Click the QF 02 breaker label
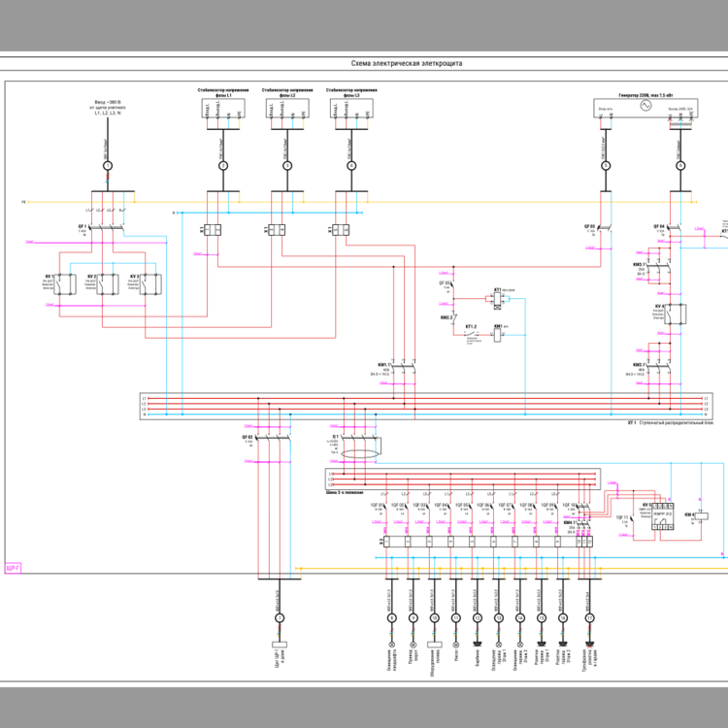This screenshot has height=728, width=728. [x=247, y=438]
